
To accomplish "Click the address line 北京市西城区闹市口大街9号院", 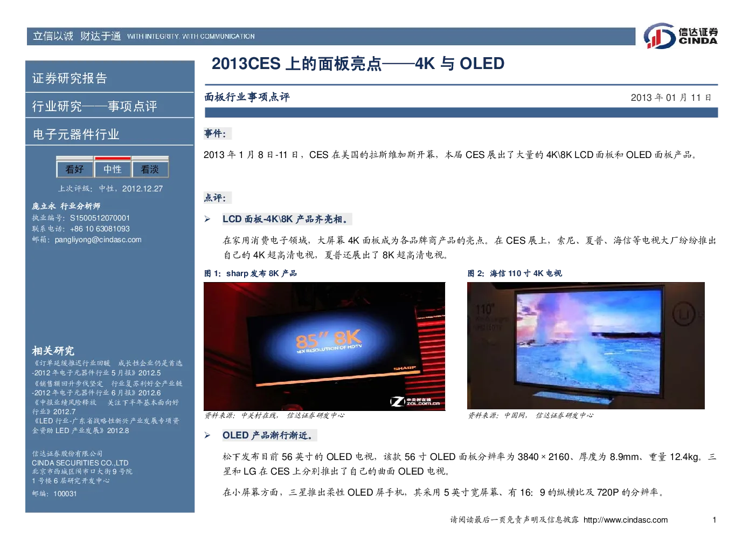I will [x=82, y=471].
